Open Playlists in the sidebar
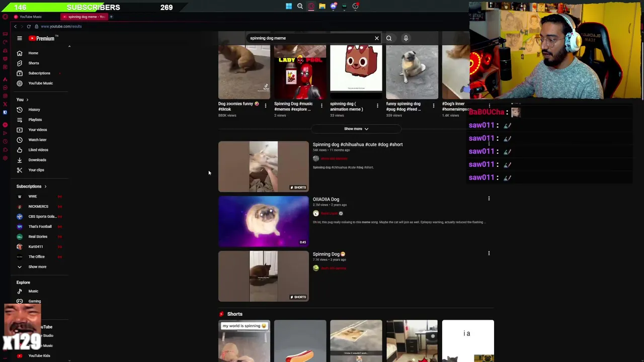The image size is (644, 362). point(35,120)
